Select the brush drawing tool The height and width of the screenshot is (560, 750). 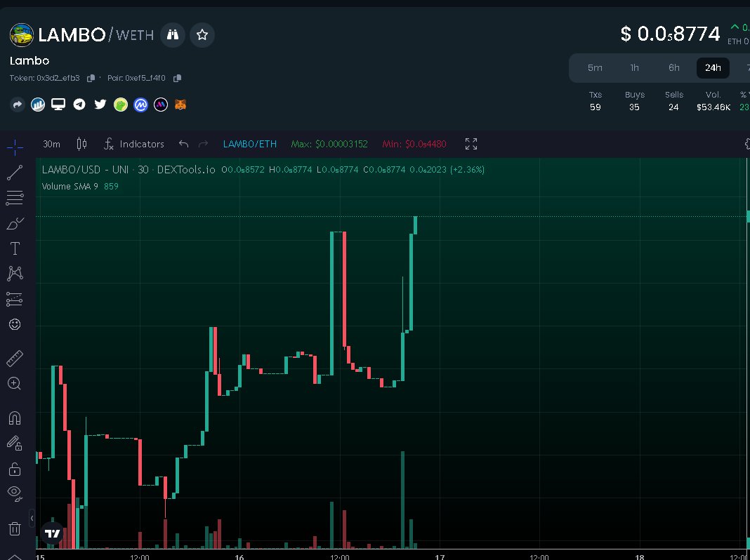[x=15, y=223]
